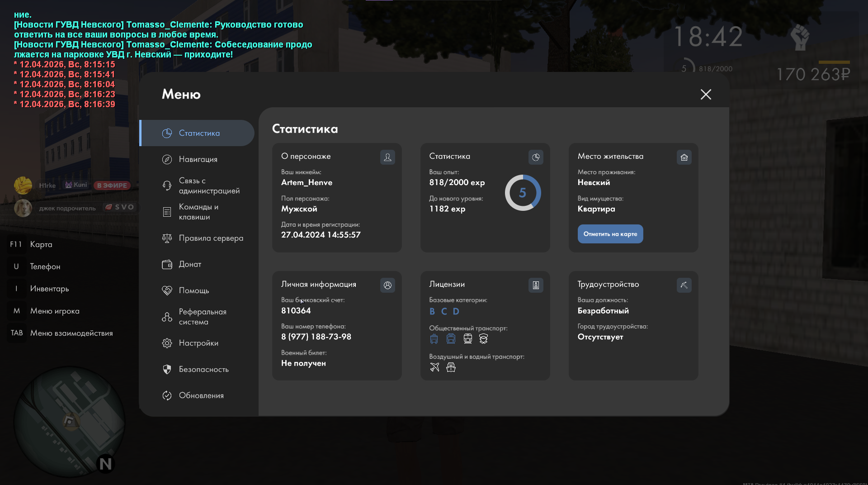Click the pie chart icon in the Статистика card
This screenshot has width=868, height=485.
coord(536,157)
